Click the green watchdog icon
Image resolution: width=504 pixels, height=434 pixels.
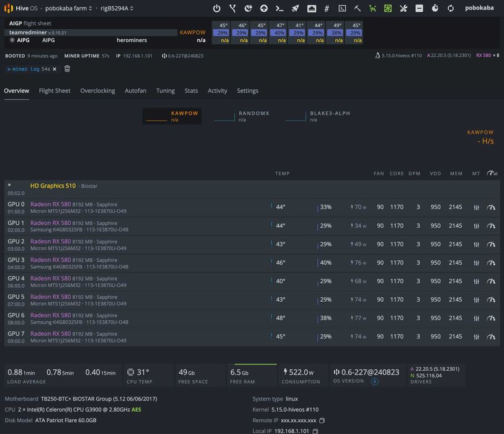coord(372,8)
